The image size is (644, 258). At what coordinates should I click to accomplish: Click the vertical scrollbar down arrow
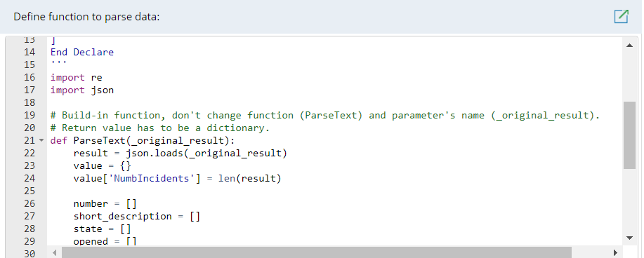629,238
